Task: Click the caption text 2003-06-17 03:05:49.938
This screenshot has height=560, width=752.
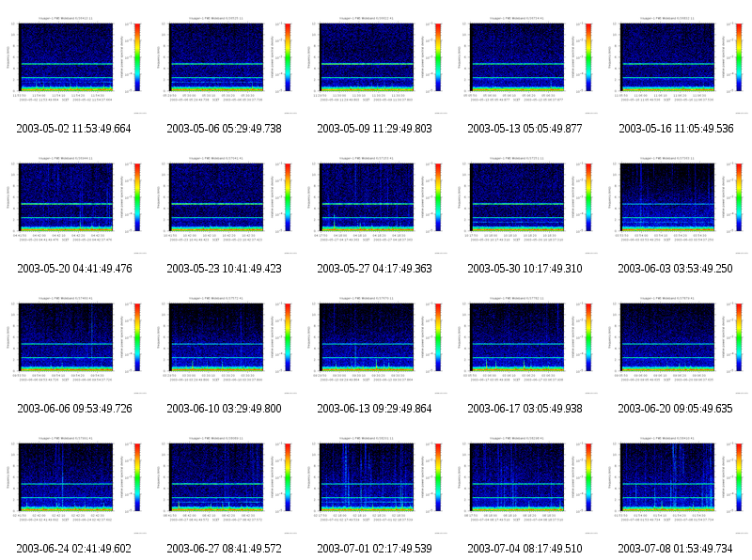Action: (525, 409)
